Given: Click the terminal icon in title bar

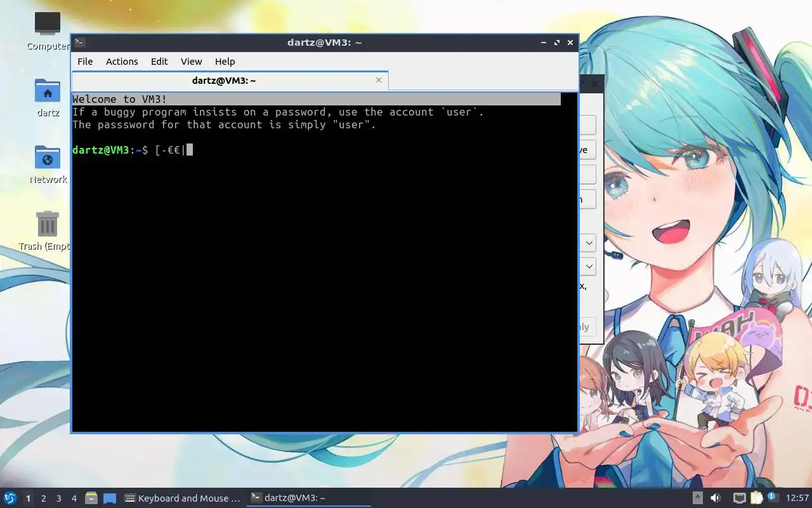Looking at the screenshot, I should [79, 43].
